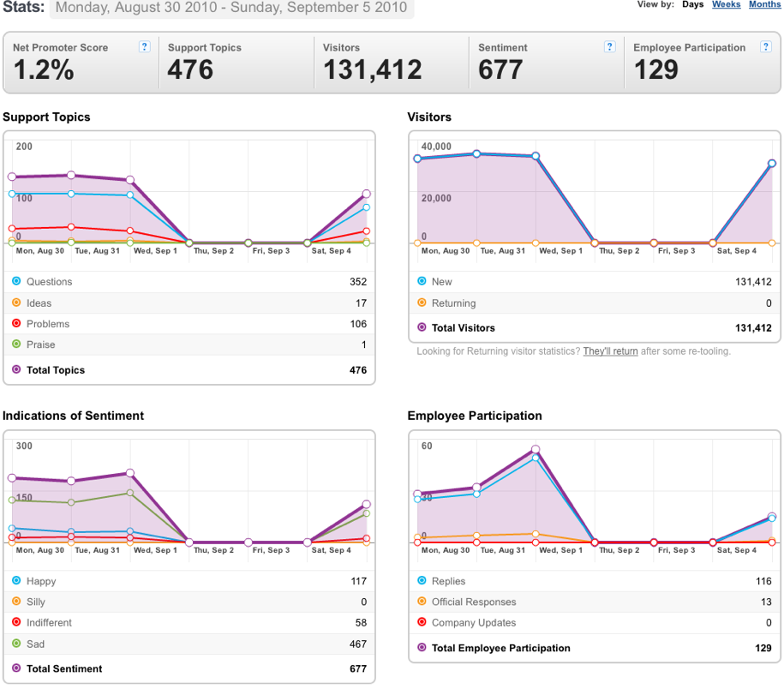
Task: Switch view to Months
Action: 764,4
